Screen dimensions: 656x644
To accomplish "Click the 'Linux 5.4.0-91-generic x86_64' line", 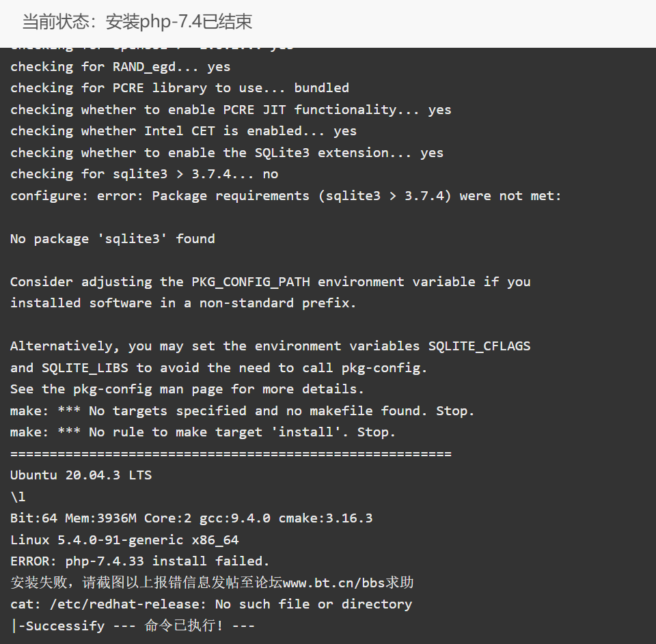I will (x=124, y=540).
